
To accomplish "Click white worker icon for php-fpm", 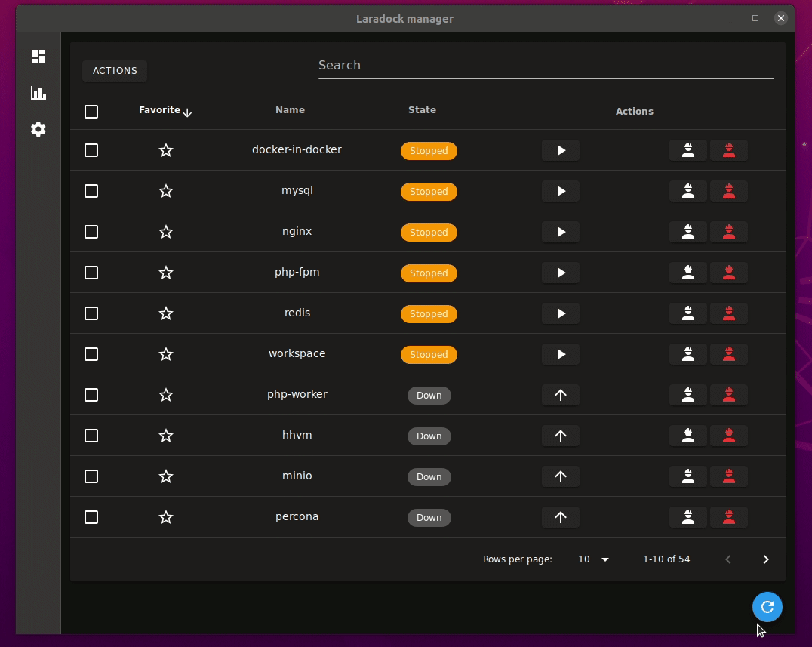I will pyautogui.click(x=688, y=273).
